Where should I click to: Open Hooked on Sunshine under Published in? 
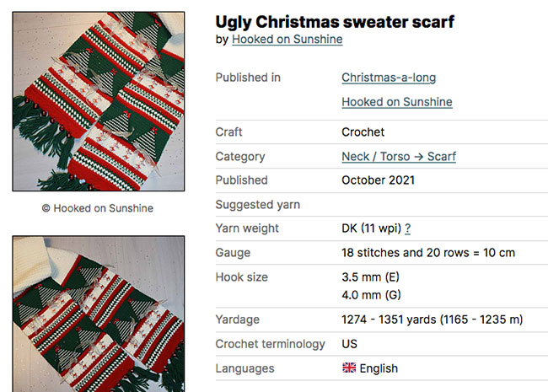pos(396,102)
